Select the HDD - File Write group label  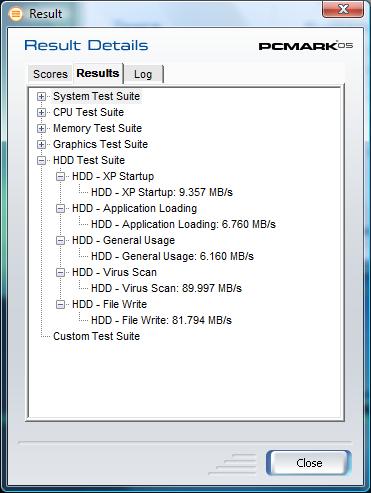coord(110,304)
